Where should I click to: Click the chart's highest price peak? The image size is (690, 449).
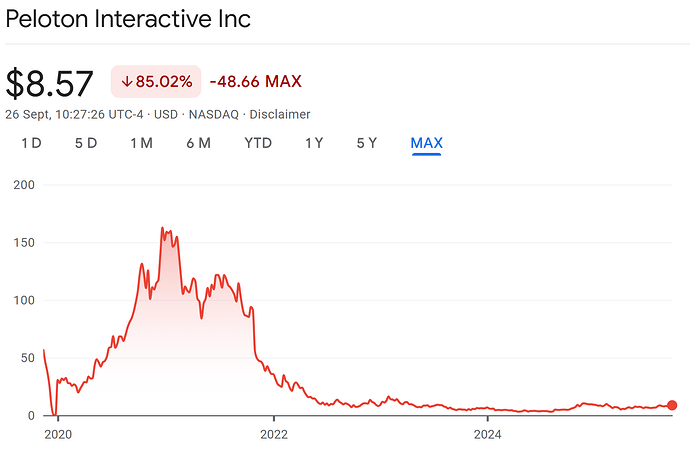[162, 229]
